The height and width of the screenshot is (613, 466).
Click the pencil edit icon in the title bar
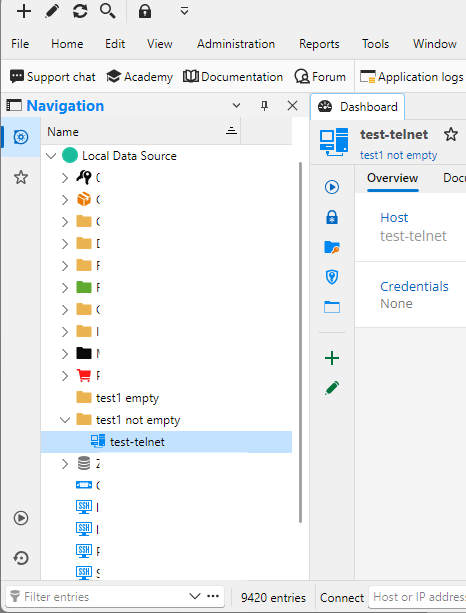coord(52,11)
